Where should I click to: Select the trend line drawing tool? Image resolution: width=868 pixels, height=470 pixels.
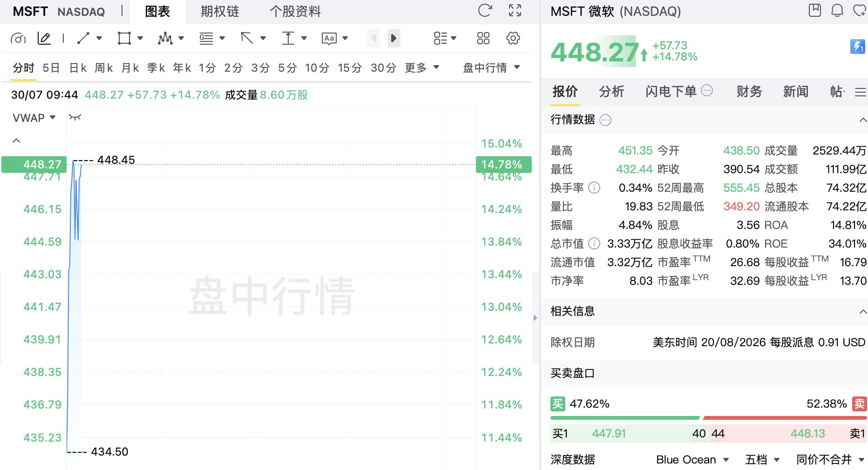point(83,38)
